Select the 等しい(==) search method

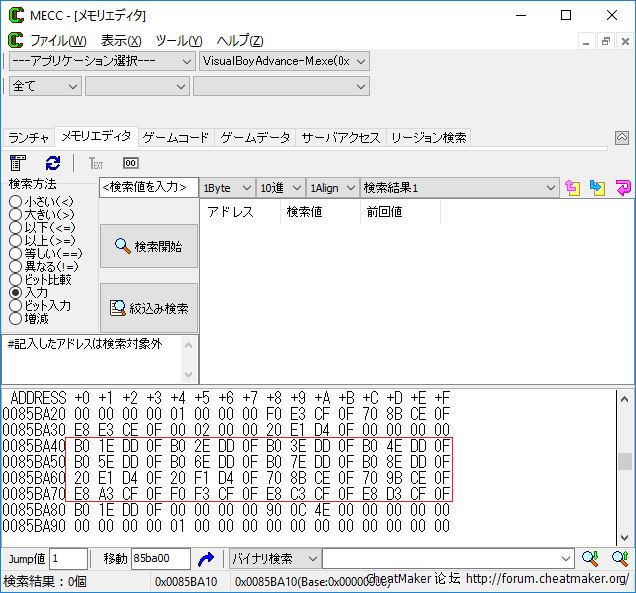pyautogui.click(x=15, y=254)
